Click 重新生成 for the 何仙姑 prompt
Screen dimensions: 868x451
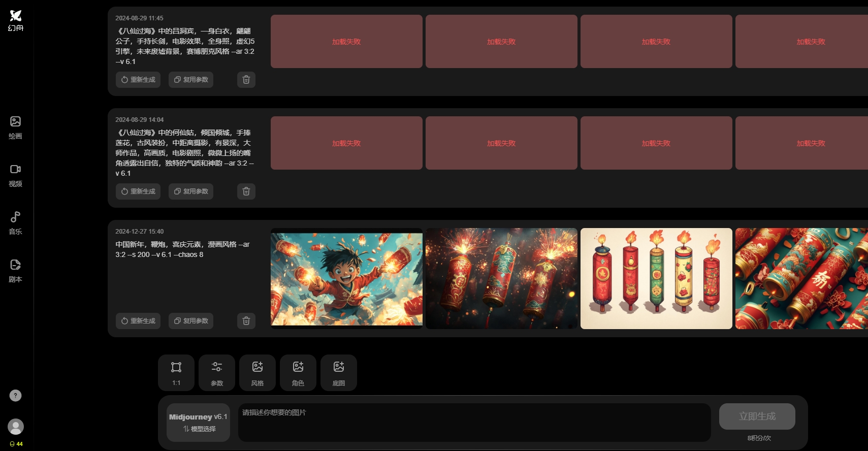[138, 191]
